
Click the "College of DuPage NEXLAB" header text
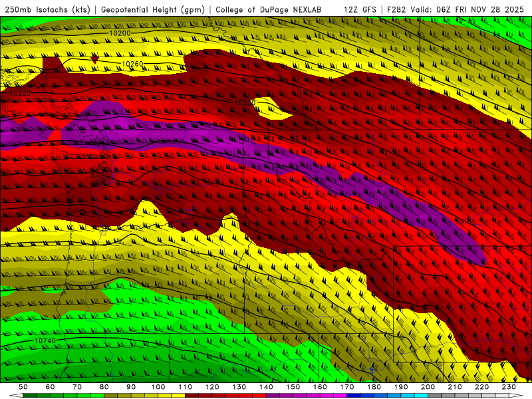coord(269,10)
